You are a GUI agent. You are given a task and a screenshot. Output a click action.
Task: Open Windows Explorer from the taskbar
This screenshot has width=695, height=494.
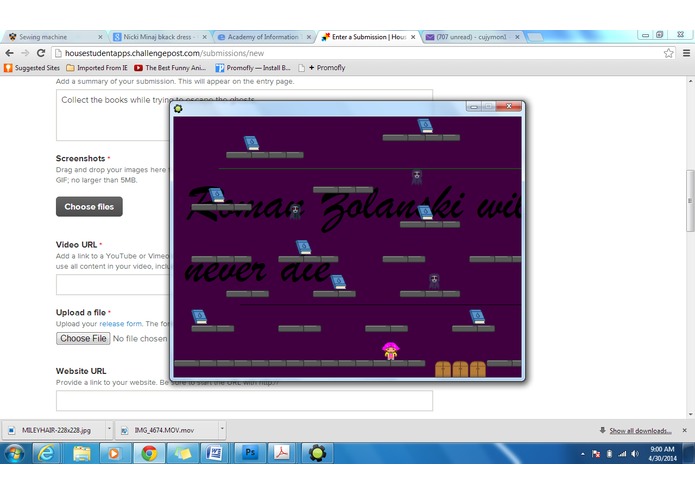tap(82, 453)
